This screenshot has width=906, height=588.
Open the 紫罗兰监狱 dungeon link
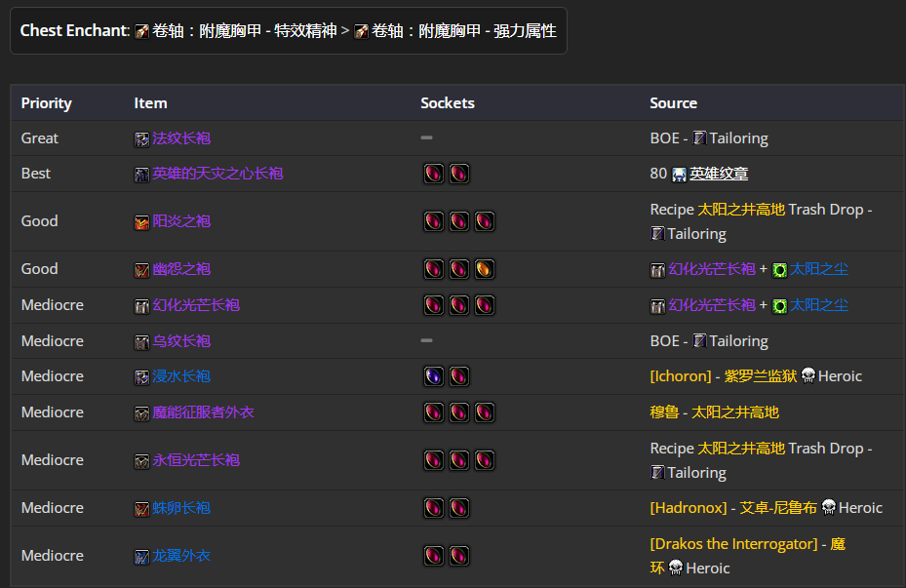[x=761, y=376]
